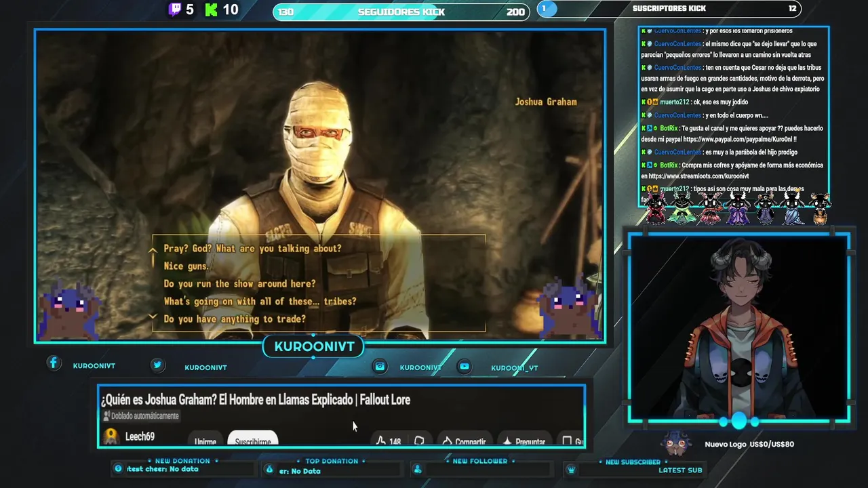Choose 'Pray? God? What are you talking about?'
Viewport: 868px width, 488px height.
point(252,249)
